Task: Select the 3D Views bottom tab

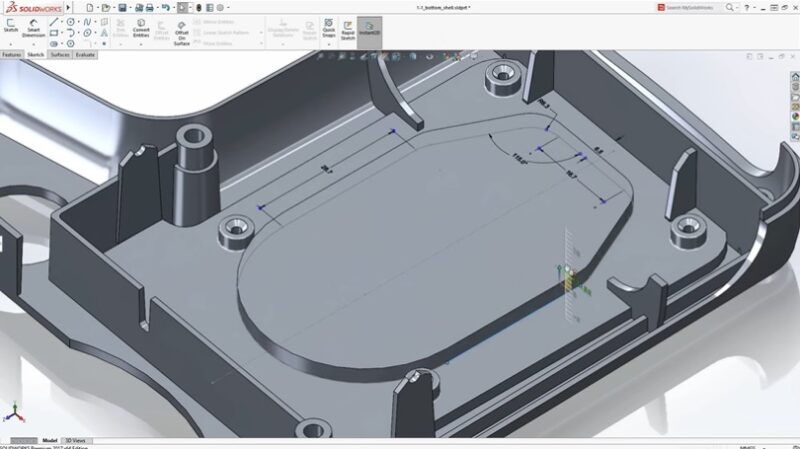Action: (76, 440)
